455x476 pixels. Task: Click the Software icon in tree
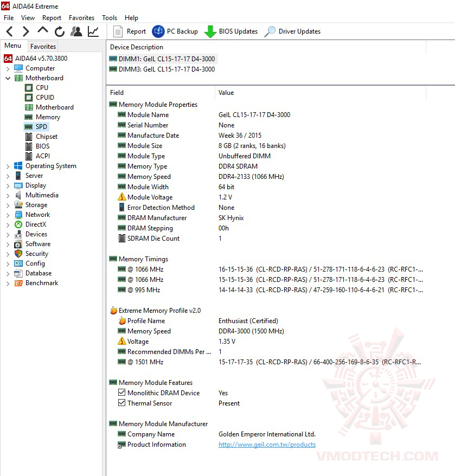click(18, 244)
